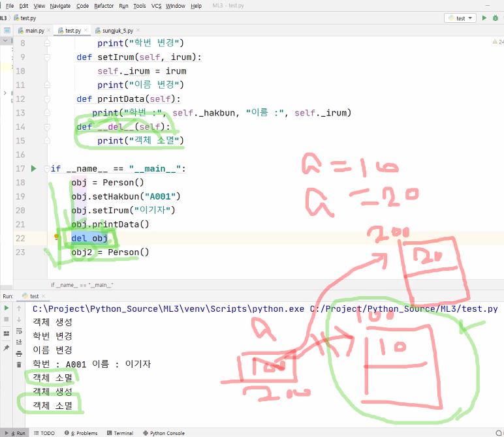The width and height of the screenshot is (504, 437).
Task: Open the Run menu in menu bar
Action: (123, 6)
